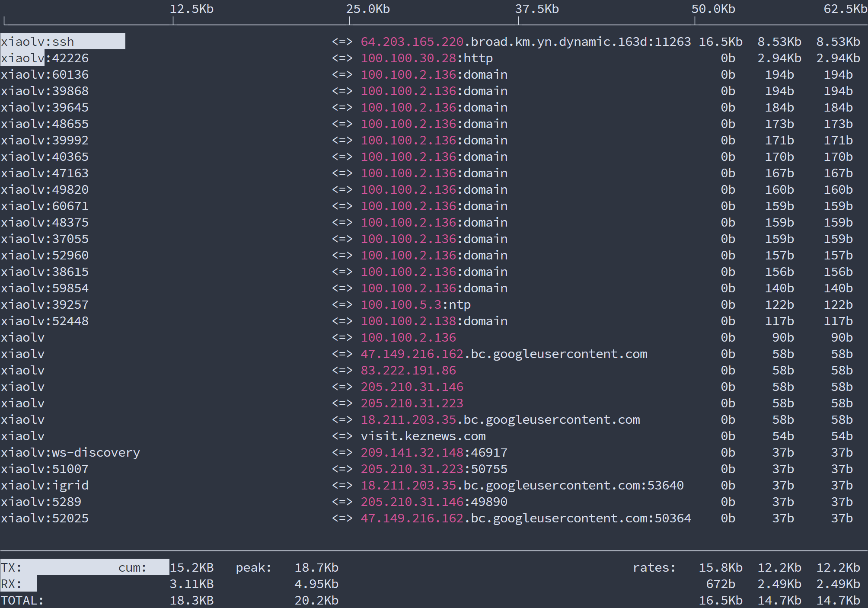
Task: Select the TOTAL label at the bottom
Action: [x=22, y=600]
